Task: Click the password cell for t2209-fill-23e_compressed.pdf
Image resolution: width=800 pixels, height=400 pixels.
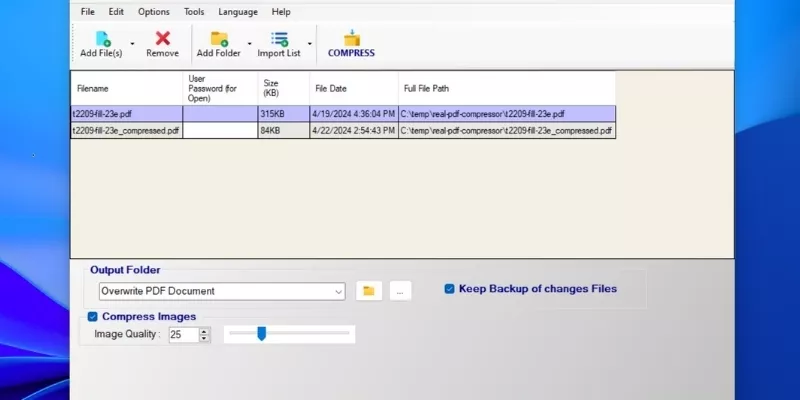Action: tap(220, 131)
